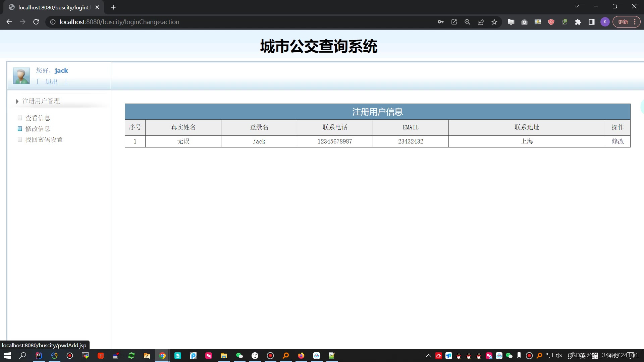Click 修改 to edit jack's record
The image size is (644, 362).
617,141
